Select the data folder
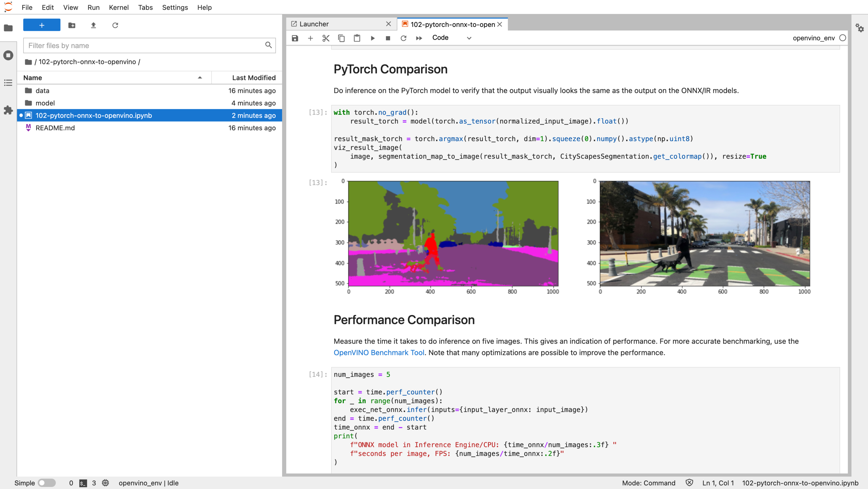 [150, 91]
